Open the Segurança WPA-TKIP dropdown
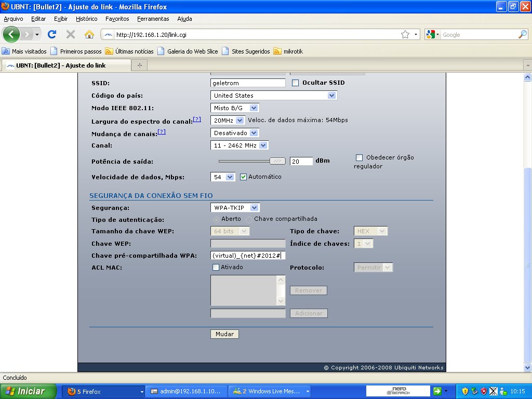Viewport: 532px width, 399px height. (x=235, y=208)
